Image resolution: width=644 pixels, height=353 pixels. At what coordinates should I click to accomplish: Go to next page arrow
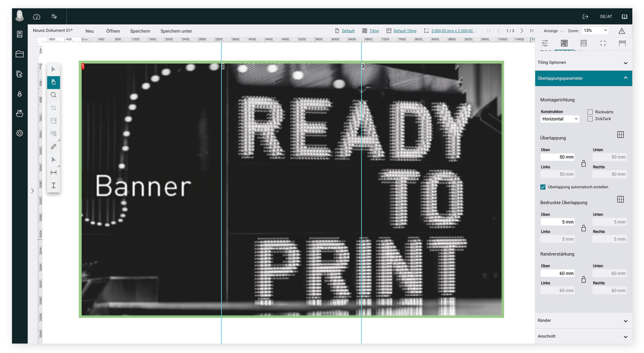pos(522,31)
